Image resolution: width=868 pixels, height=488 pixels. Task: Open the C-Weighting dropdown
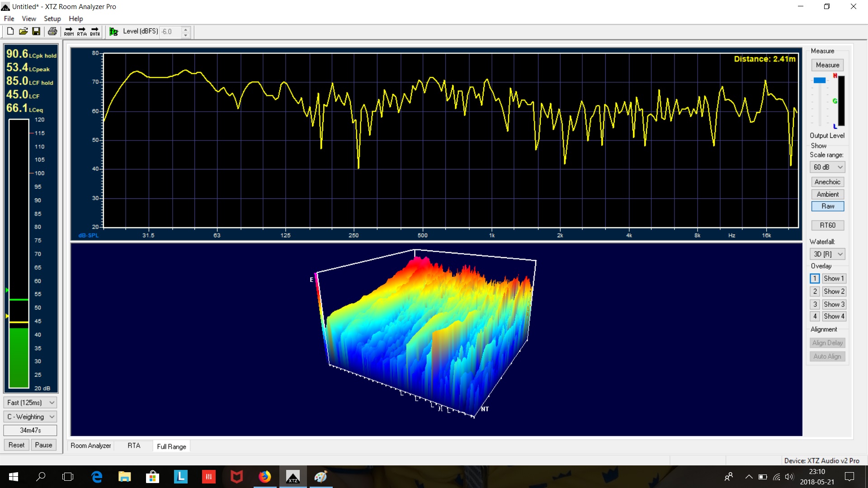coord(30,416)
